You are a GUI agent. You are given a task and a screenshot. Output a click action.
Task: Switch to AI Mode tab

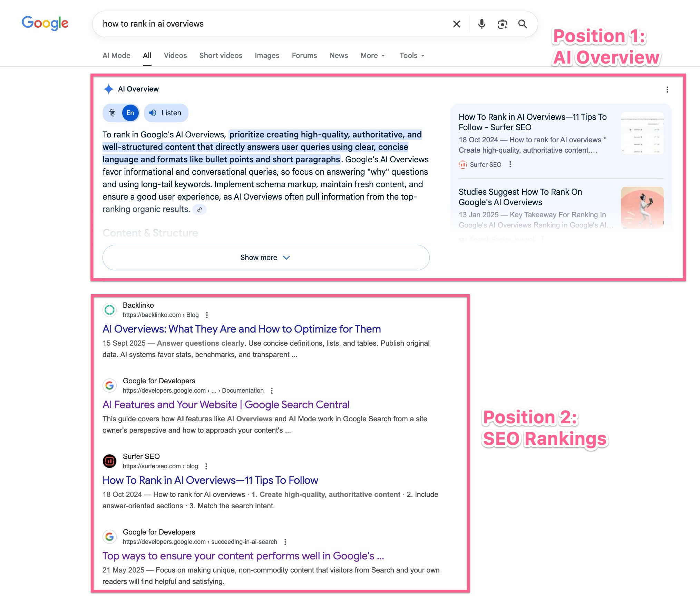point(116,56)
